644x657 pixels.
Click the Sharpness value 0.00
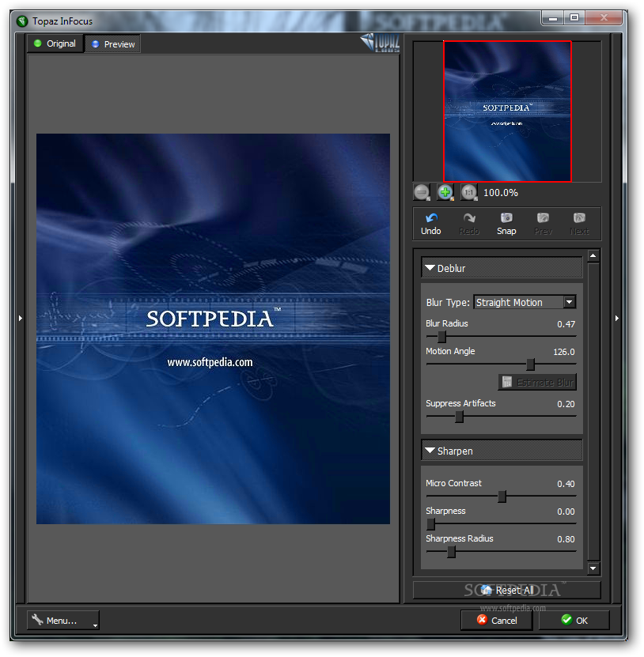click(566, 512)
